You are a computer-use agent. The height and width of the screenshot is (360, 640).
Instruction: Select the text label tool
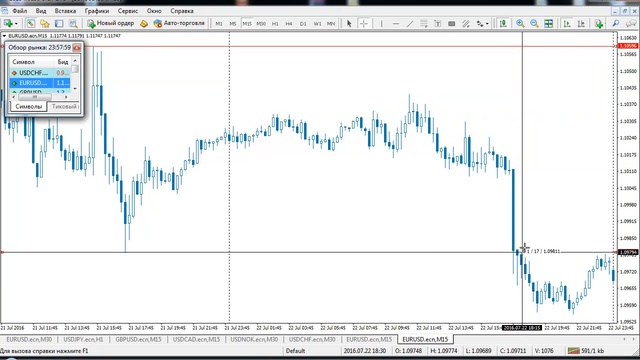click(x=452, y=24)
